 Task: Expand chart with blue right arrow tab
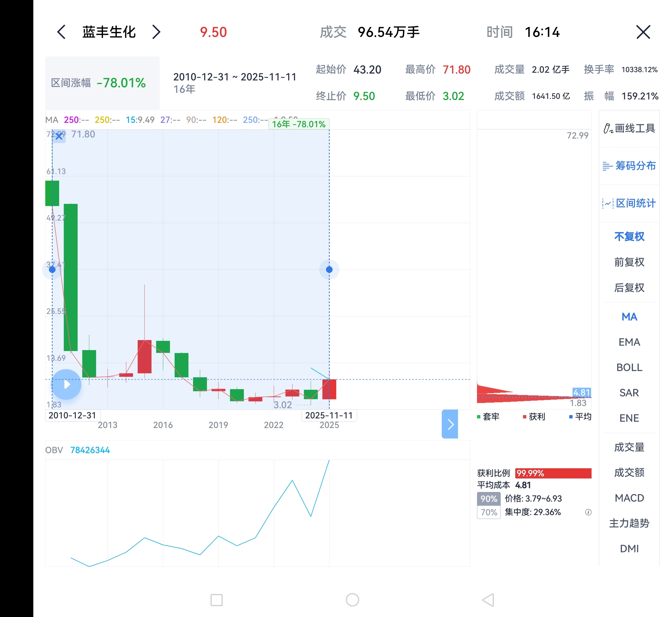click(x=450, y=424)
